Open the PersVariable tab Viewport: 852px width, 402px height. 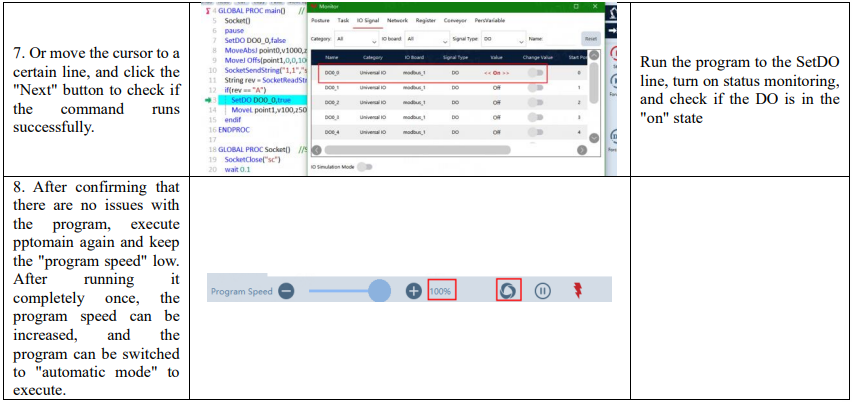pos(490,20)
